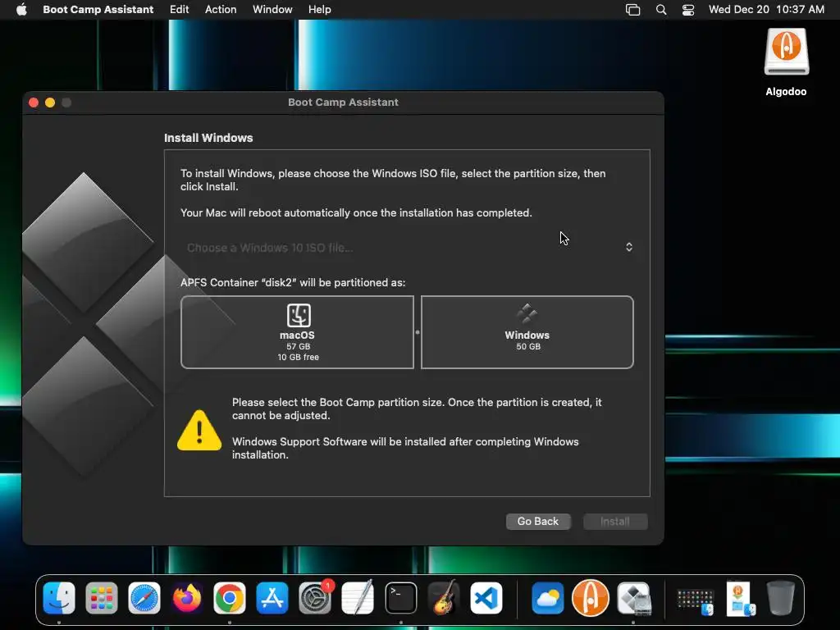Viewport: 840px width, 630px height.
Task: Click the Stage Manager windows icon in the menu bar
Action: 632,10
